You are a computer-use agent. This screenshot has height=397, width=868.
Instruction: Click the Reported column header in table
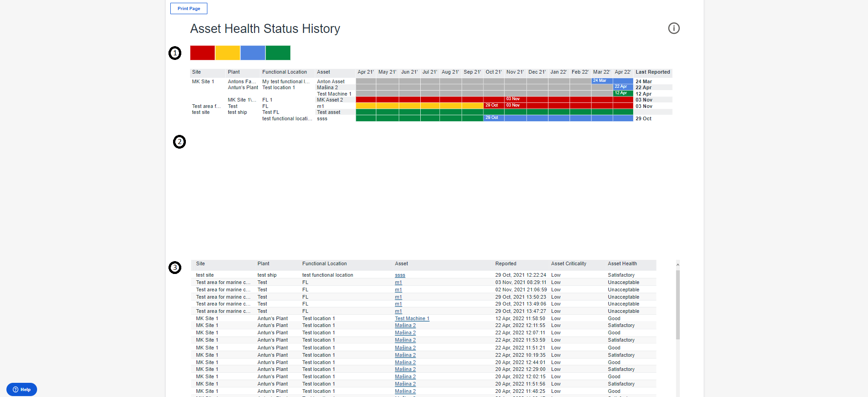(x=505, y=264)
